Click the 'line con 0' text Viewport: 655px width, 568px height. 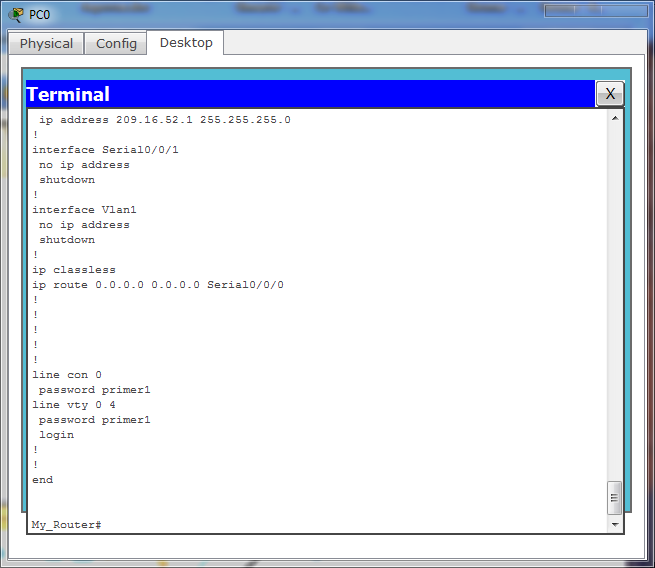(67, 375)
